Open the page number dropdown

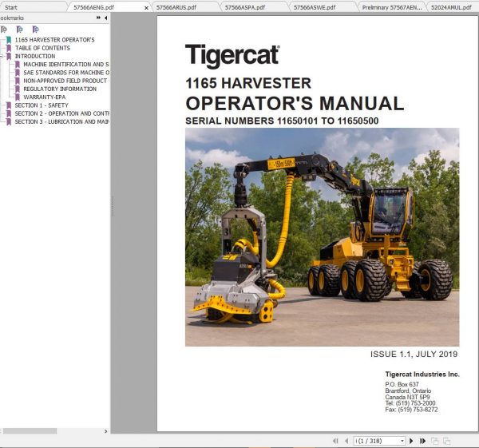coord(402,441)
